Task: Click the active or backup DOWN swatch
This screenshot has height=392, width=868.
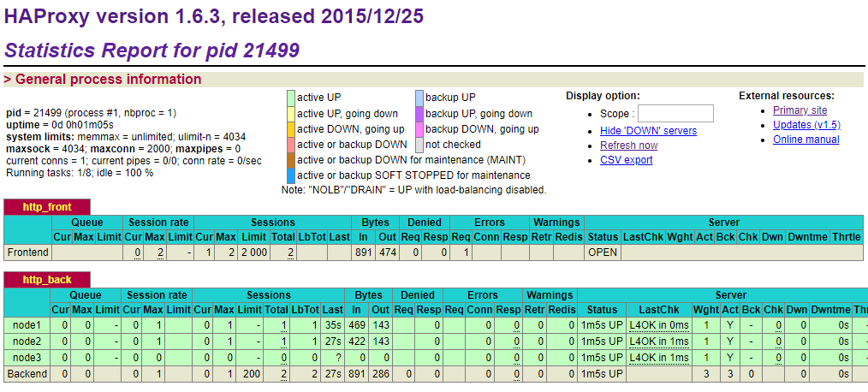Action: coord(291,145)
